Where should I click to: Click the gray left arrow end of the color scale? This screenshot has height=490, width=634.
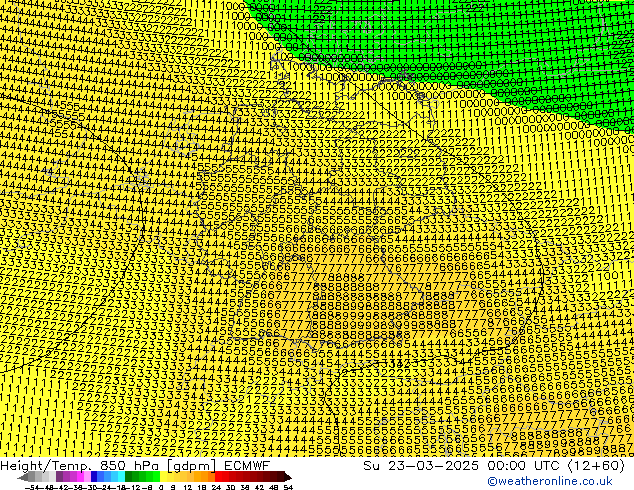[23, 477]
